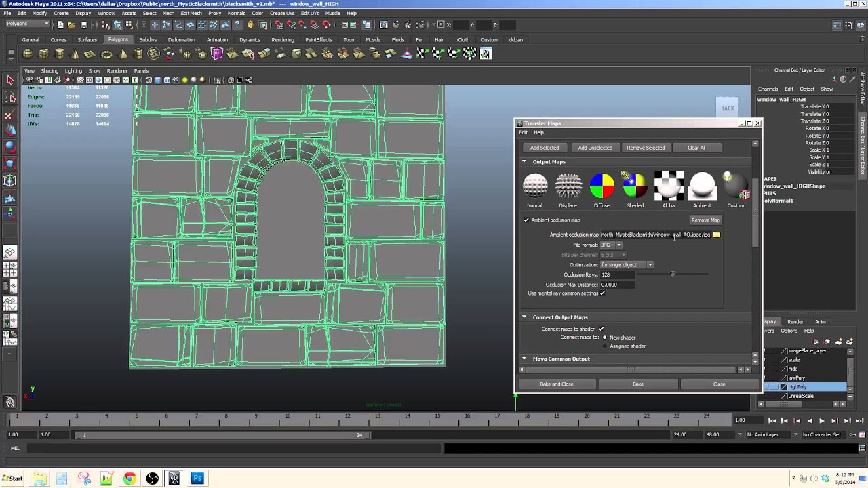Collapse the Output Maps section
Viewport: 868px width, 488px height.
[524, 162]
